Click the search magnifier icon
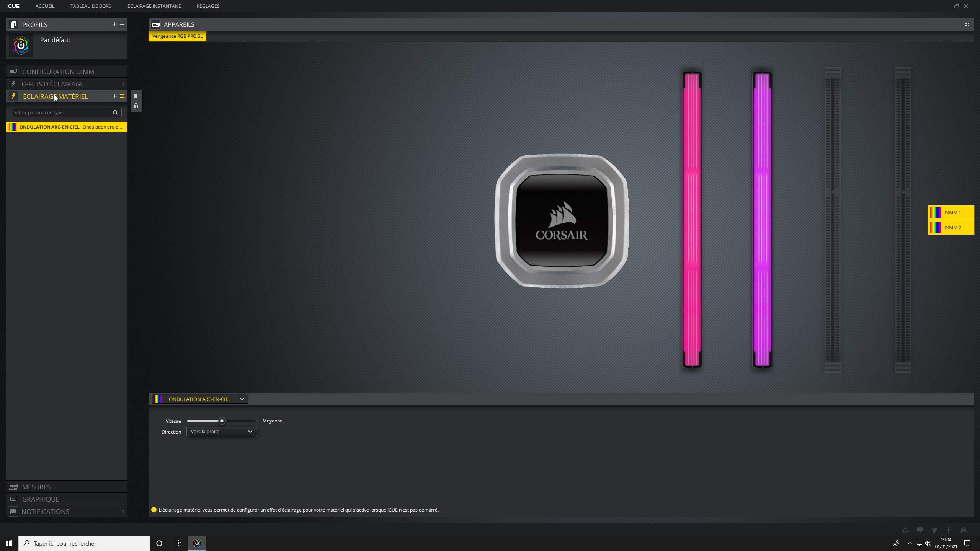This screenshot has height=551, width=980. pos(115,112)
